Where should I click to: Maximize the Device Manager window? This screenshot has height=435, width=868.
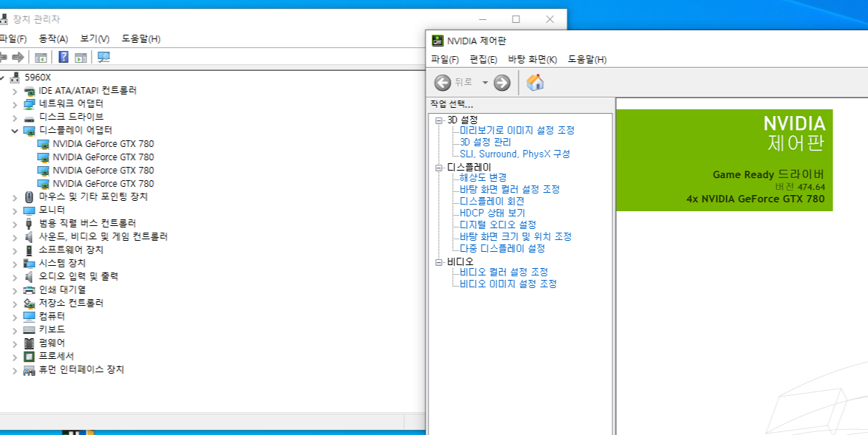pos(516,19)
